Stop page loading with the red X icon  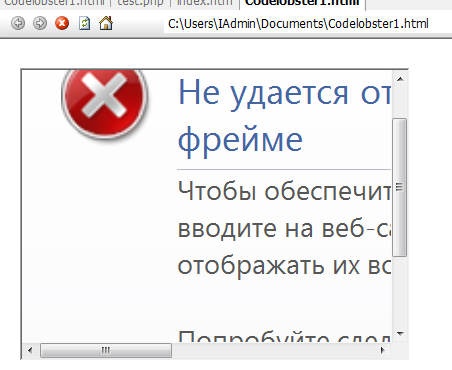62,23
